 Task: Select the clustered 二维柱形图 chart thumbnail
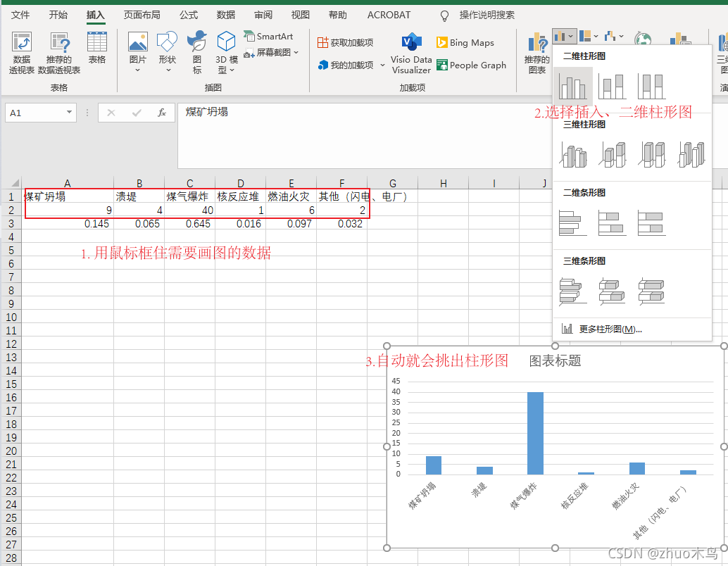[573, 85]
